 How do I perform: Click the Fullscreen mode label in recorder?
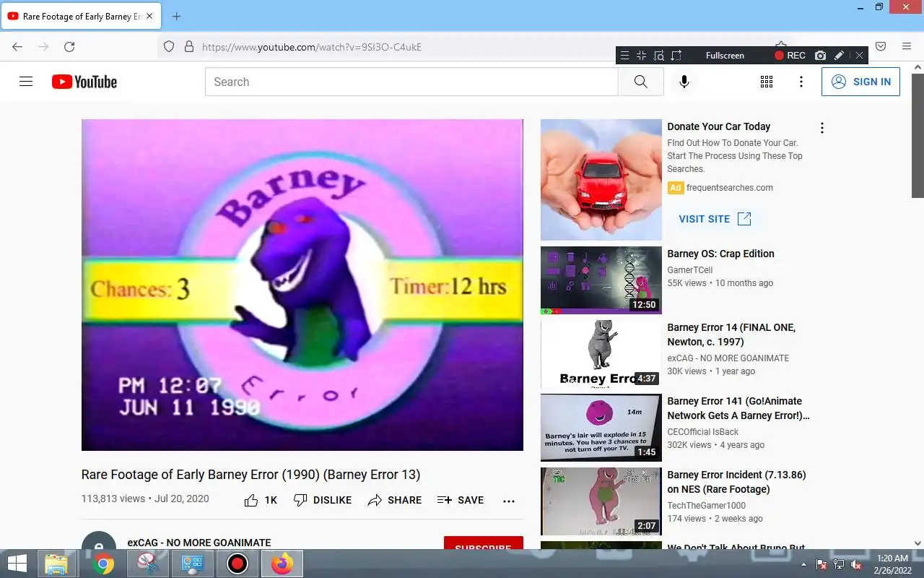(725, 55)
